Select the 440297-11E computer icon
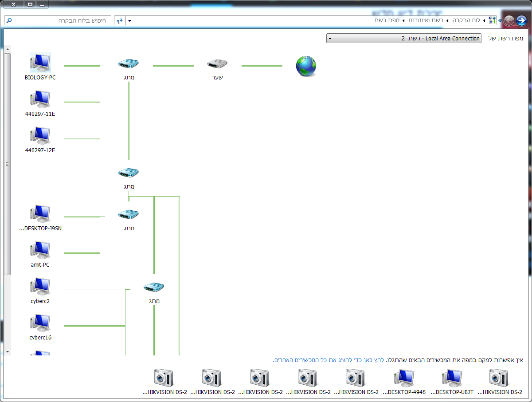The image size is (532, 402). tap(40, 100)
